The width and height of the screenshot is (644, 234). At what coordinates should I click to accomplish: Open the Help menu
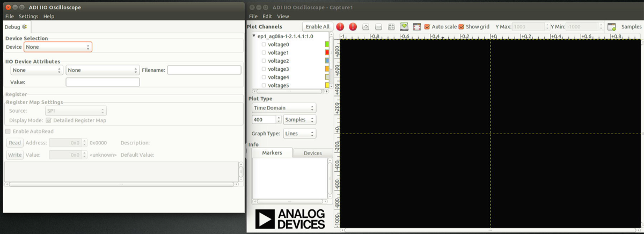click(x=49, y=16)
